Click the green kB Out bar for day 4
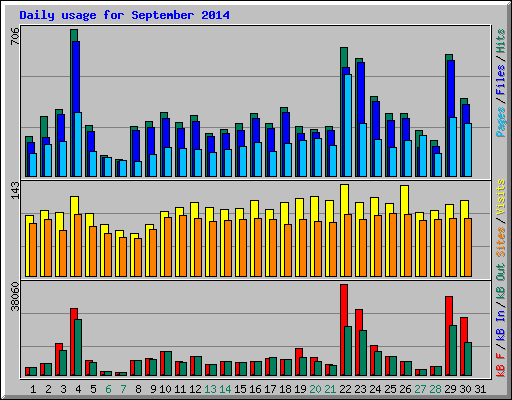The height and width of the screenshot is (400, 512). (x=78, y=347)
